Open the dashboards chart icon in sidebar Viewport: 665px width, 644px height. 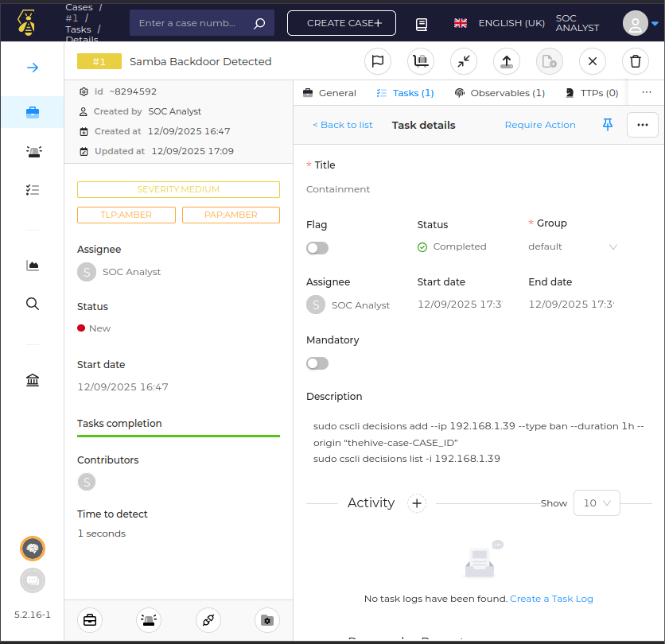(x=33, y=266)
